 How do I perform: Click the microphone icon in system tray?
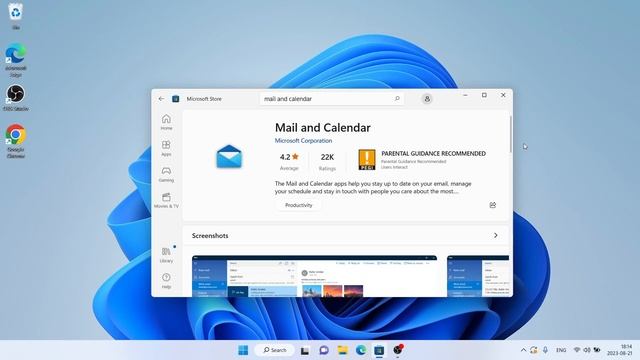click(545, 350)
